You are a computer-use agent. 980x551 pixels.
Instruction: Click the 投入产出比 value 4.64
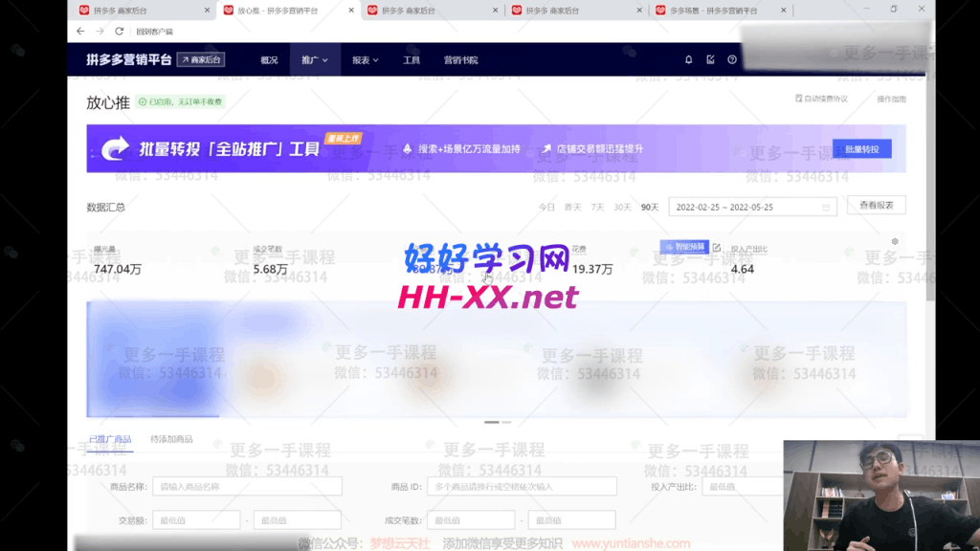(743, 269)
